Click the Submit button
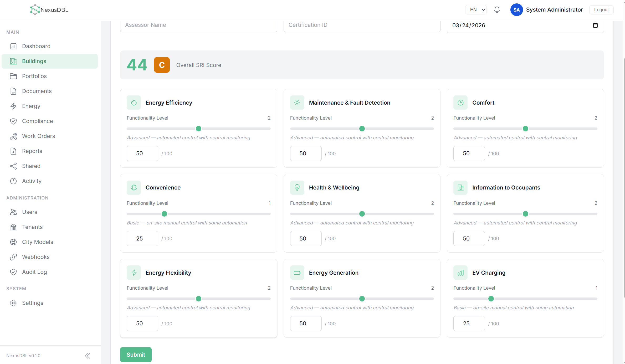This screenshot has height=364, width=625. coord(136,355)
